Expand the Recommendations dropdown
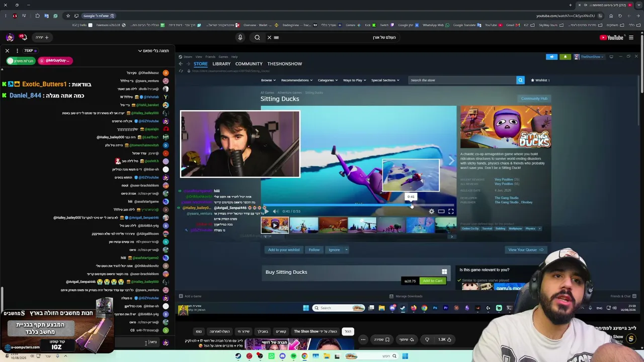Screen dimensions: 644x362 click(x=297, y=80)
